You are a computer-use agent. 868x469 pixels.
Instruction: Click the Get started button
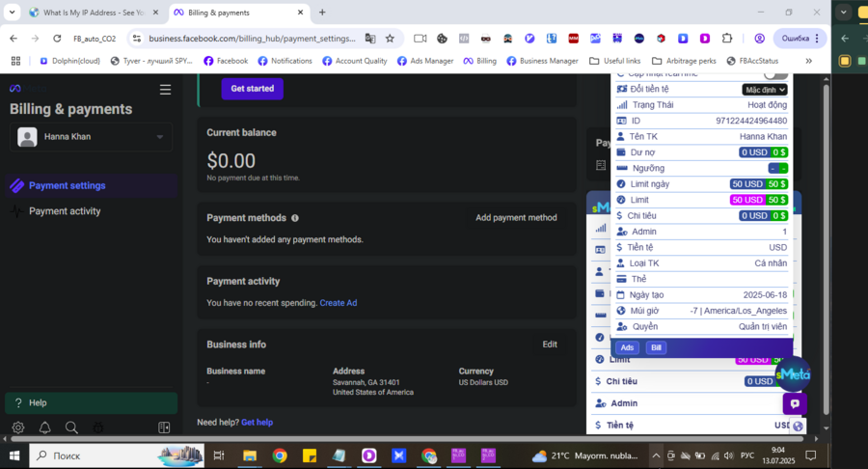click(253, 88)
